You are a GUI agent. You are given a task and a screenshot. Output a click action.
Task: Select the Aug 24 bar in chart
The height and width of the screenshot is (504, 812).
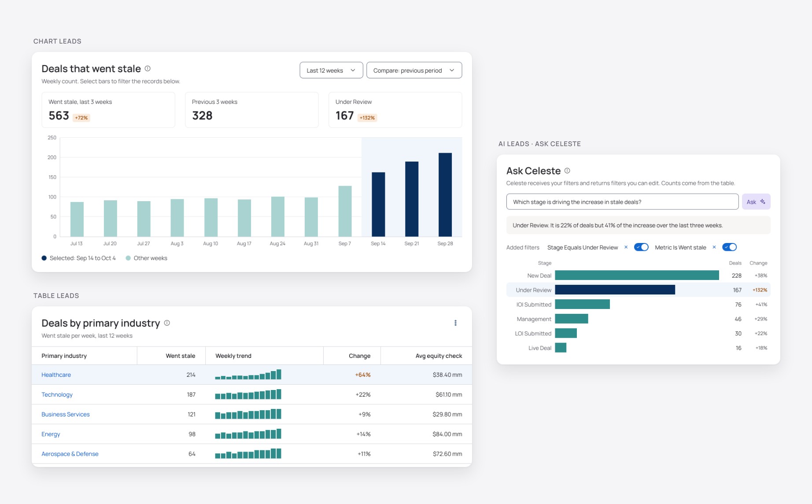pyautogui.click(x=278, y=217)
